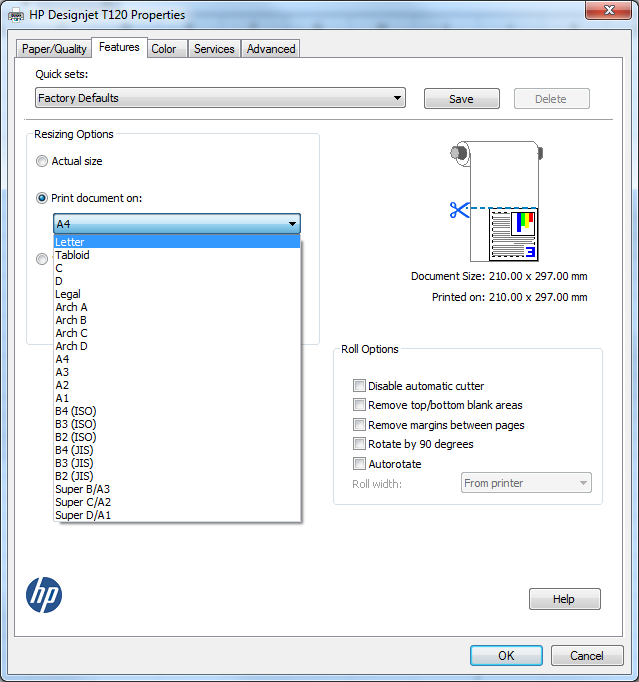This screenshot has width=639, height=682.
Task: Pick B4 (ISO) from the list
Action: [x=177, y=411]
